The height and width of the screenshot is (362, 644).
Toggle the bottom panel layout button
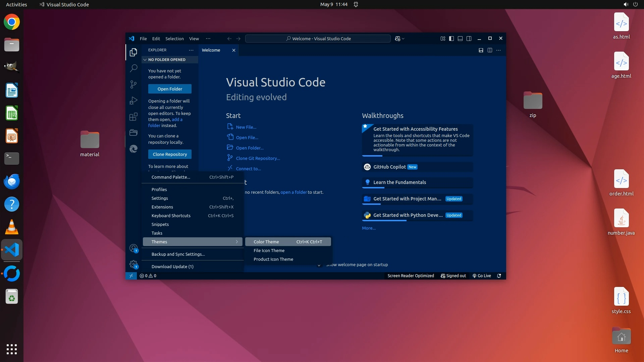click(x=460, y=39)
